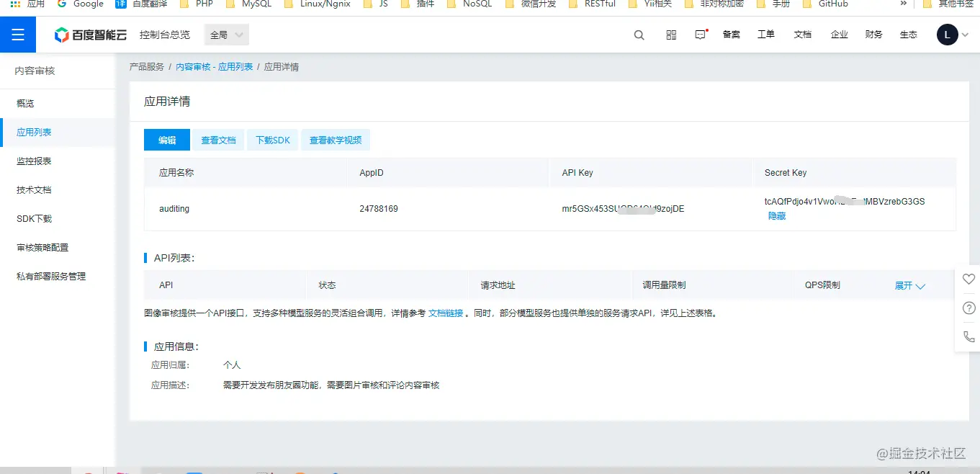The width and height of the screenshot is (980, 474).
Task: Open the JS bookmark folder
Action: (376, 4)
